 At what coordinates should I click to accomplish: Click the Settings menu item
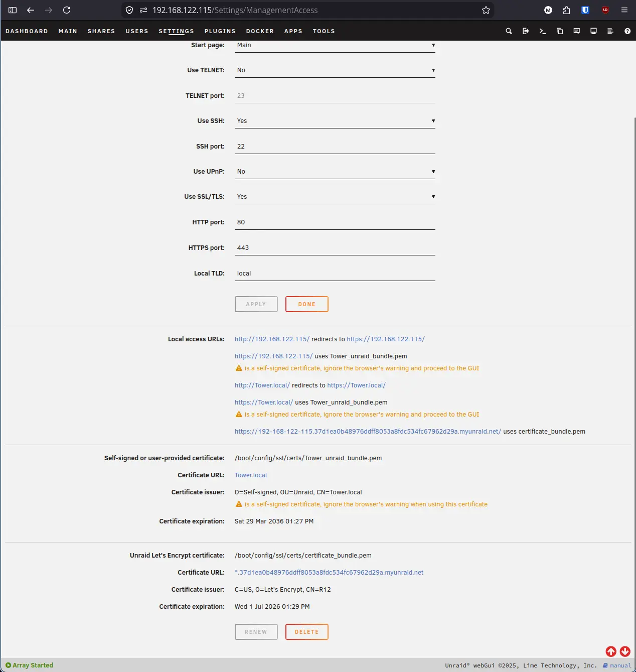[x=177, y=31]
